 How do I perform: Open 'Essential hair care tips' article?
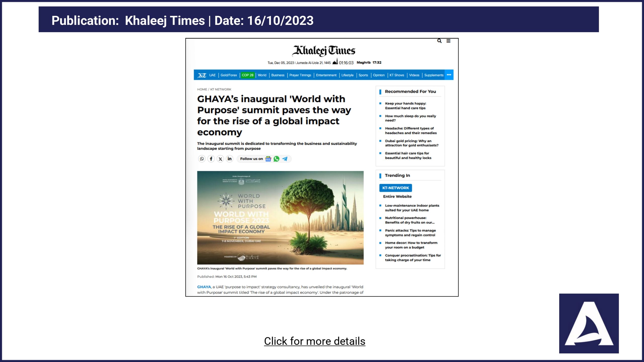click(408, 155)
